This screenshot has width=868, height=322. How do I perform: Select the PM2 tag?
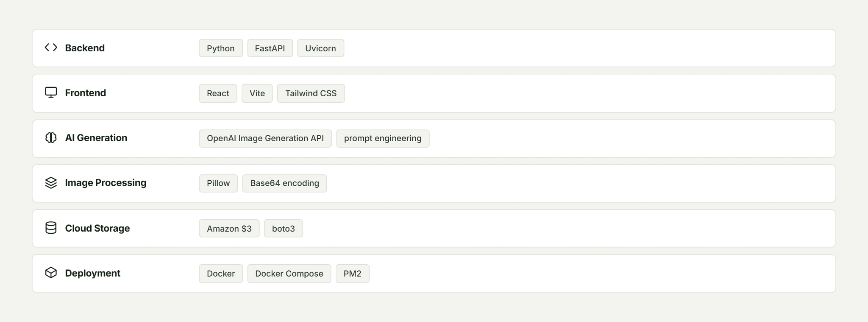(353, 274)
